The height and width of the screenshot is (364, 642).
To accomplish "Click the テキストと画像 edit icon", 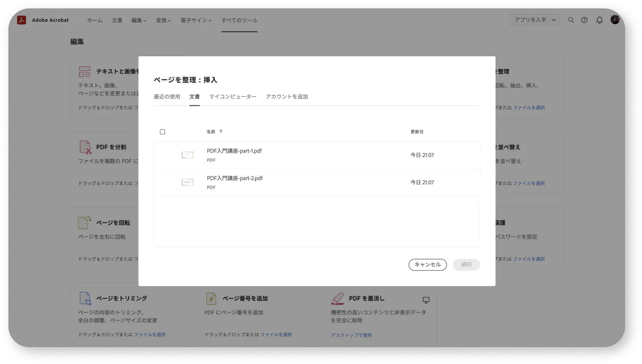I will [85, 71].
